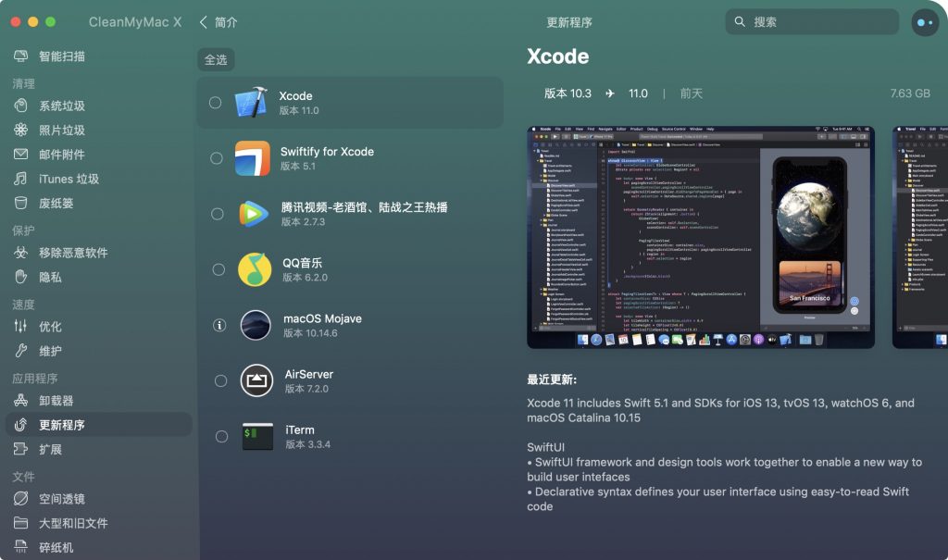Click the Xcode hammer app icon
The width and height of the screenshot is (948, 560).
[251, 102]
